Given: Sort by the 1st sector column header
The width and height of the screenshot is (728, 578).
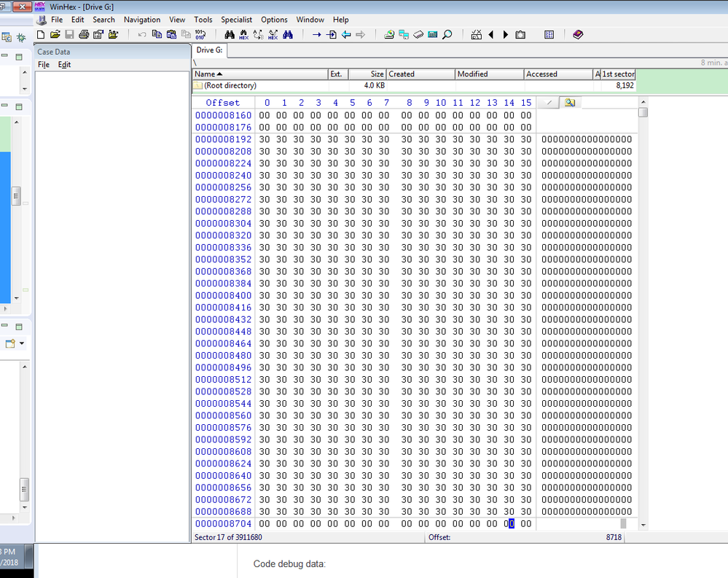Looking at the screenshot, I should point(618,74).
